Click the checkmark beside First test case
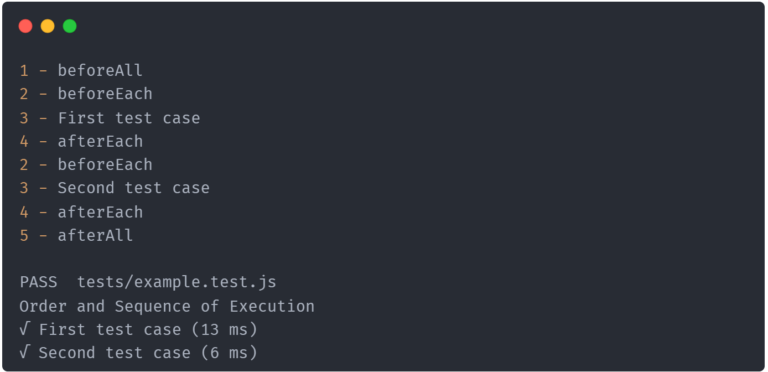Screen dimensions: 768x372 [24, 329]
